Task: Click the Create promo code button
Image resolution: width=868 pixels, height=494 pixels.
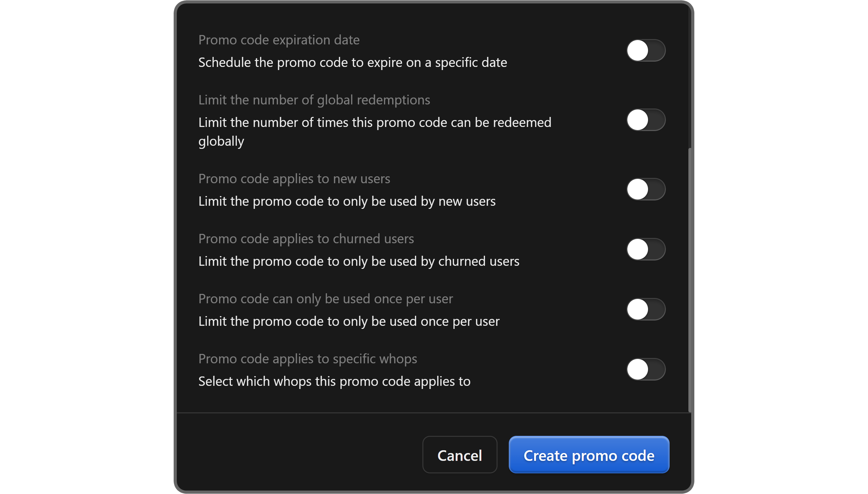Action: point(589,455)
